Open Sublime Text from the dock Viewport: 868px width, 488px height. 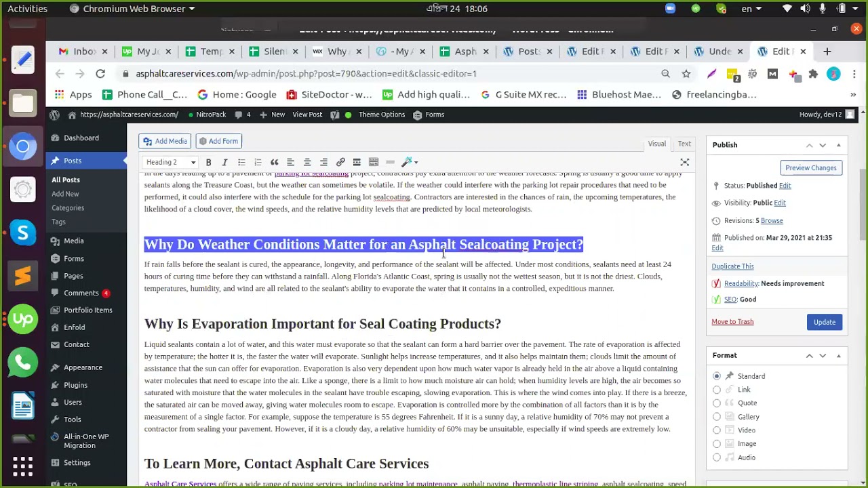22,276
